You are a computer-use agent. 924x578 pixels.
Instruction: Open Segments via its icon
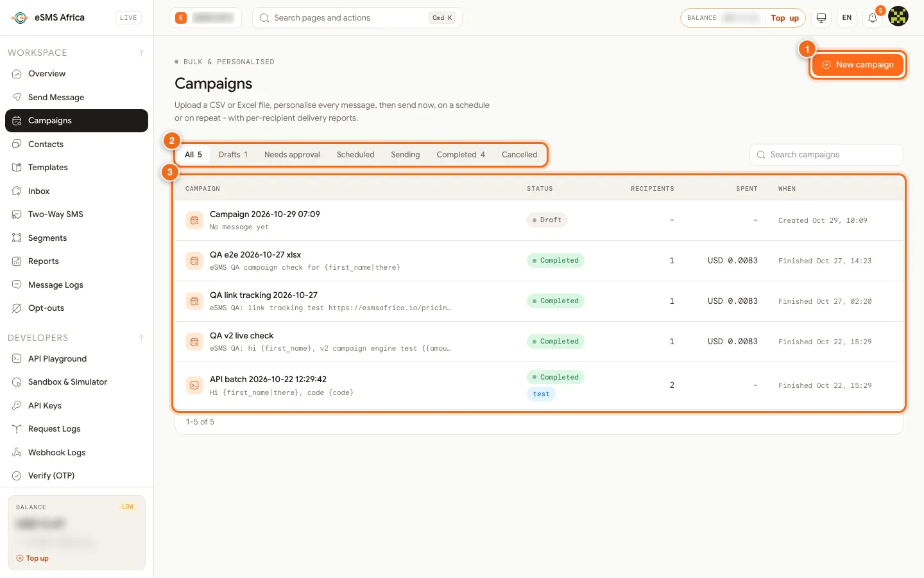(17, 238)
